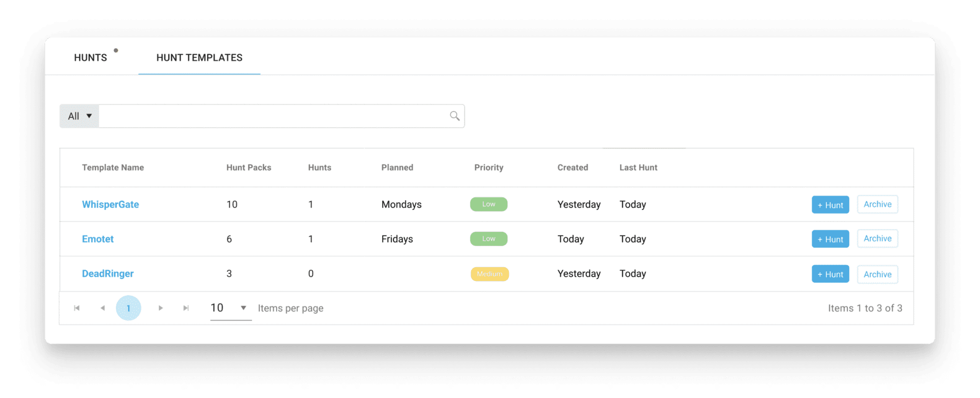Add a hunt for DeadRinger

point(830,274)
